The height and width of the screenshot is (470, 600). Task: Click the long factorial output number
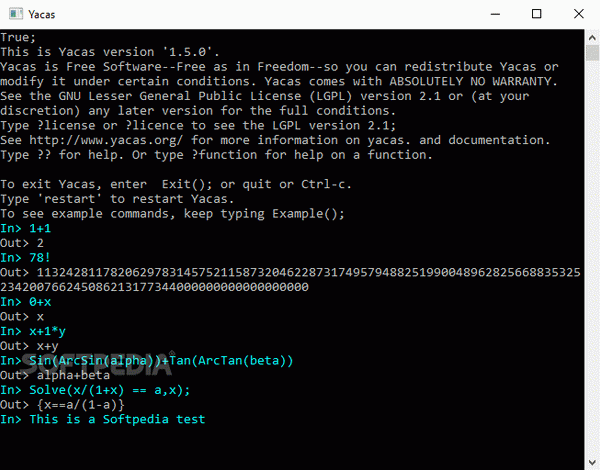[x=290, y=280]
